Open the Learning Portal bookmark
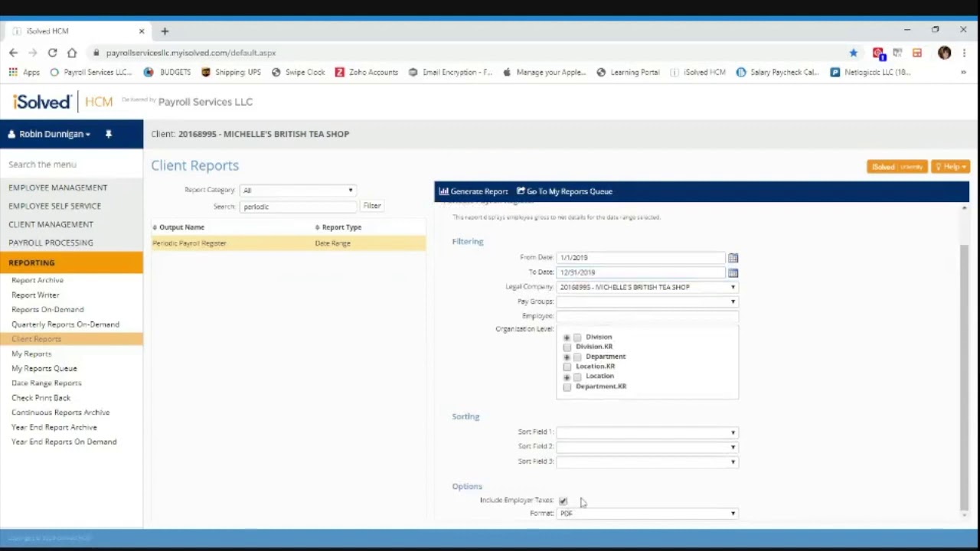This screenshot has width=980, height=551. (628, 73)
